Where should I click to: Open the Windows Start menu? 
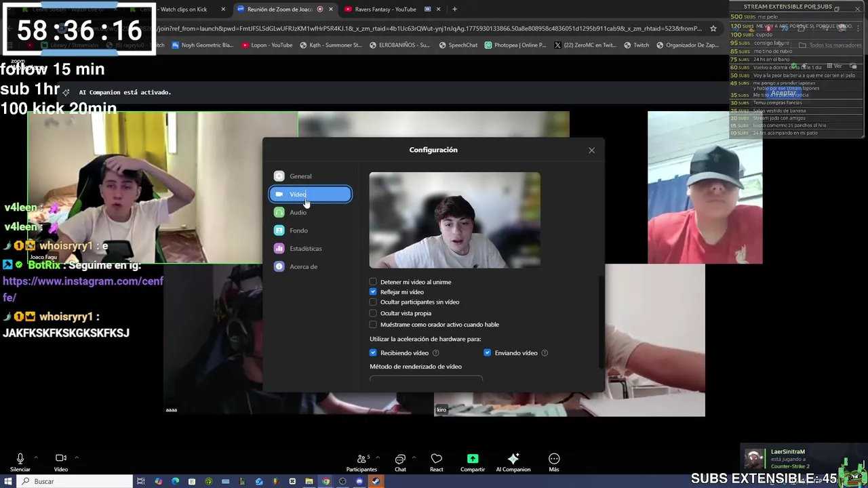[x=8, y=481]
